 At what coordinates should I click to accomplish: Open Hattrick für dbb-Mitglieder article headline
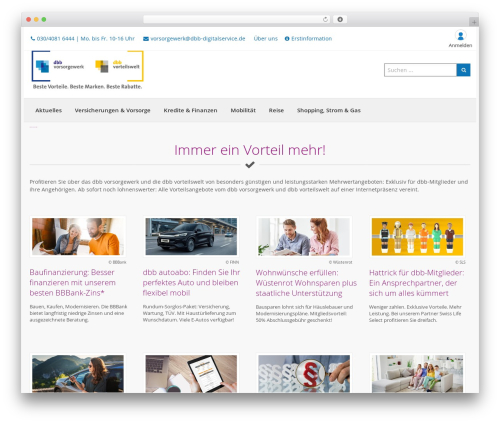tap(416, 283)
